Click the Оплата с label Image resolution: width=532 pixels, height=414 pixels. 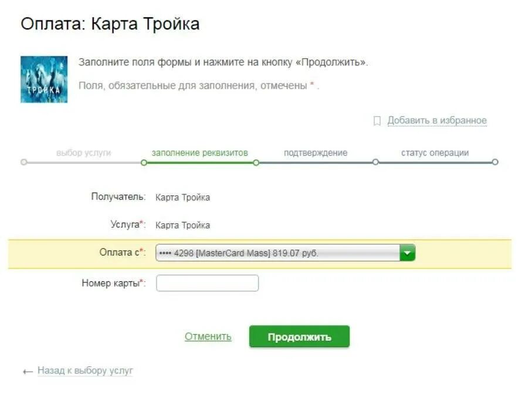[123, 253]
